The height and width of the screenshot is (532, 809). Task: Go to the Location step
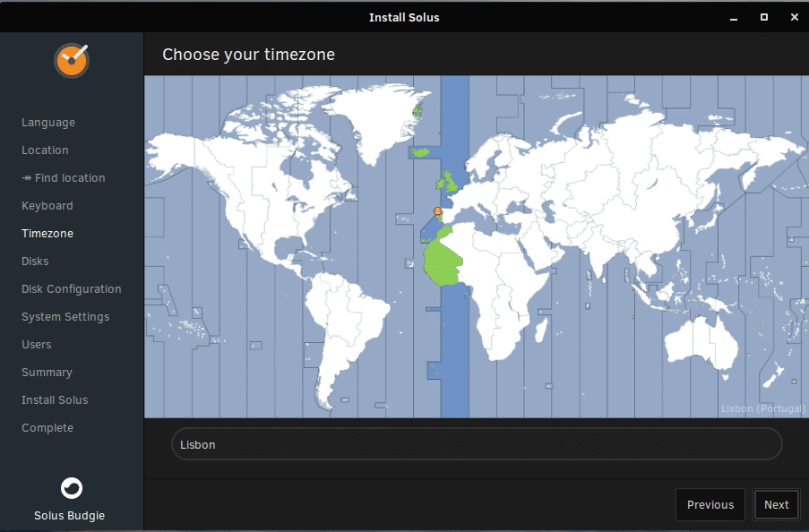pyautogui.click(x=45, y=150)
